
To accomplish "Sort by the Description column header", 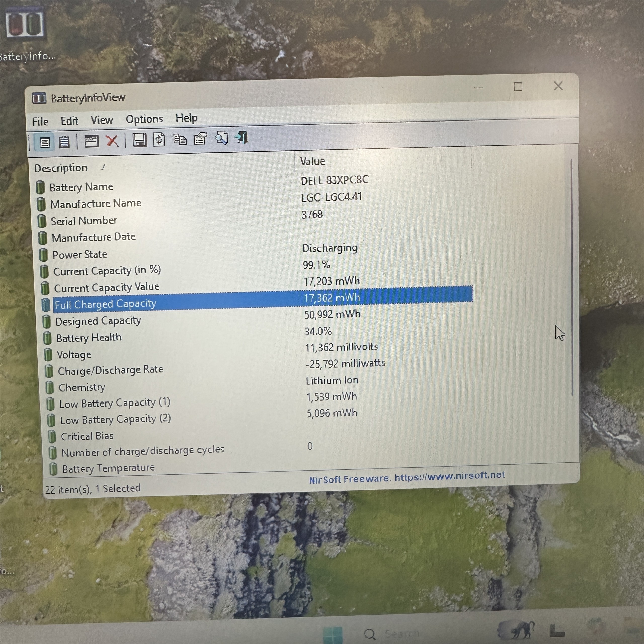I will [61, 168].
